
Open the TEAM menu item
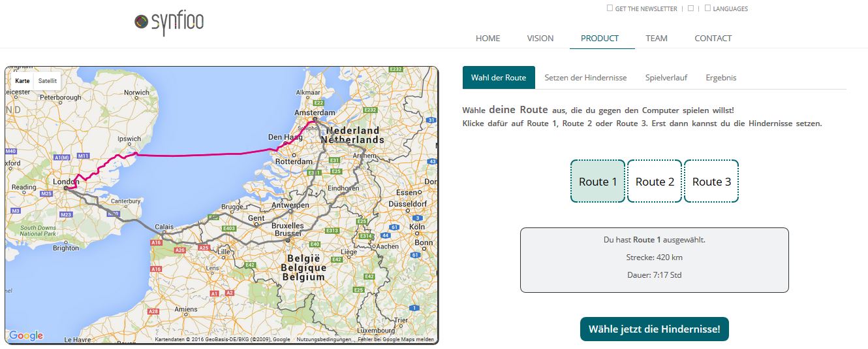[657, 38]
